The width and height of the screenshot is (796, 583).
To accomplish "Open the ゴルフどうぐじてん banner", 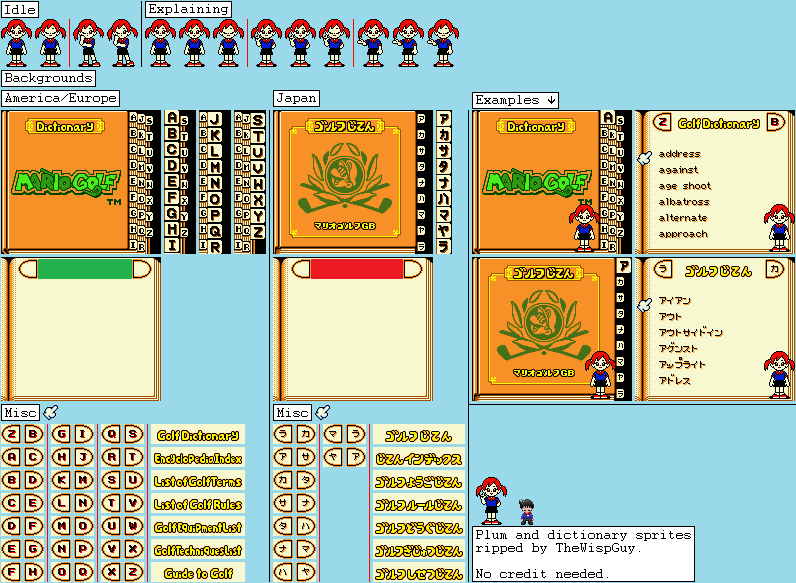I will coord(419,527).
